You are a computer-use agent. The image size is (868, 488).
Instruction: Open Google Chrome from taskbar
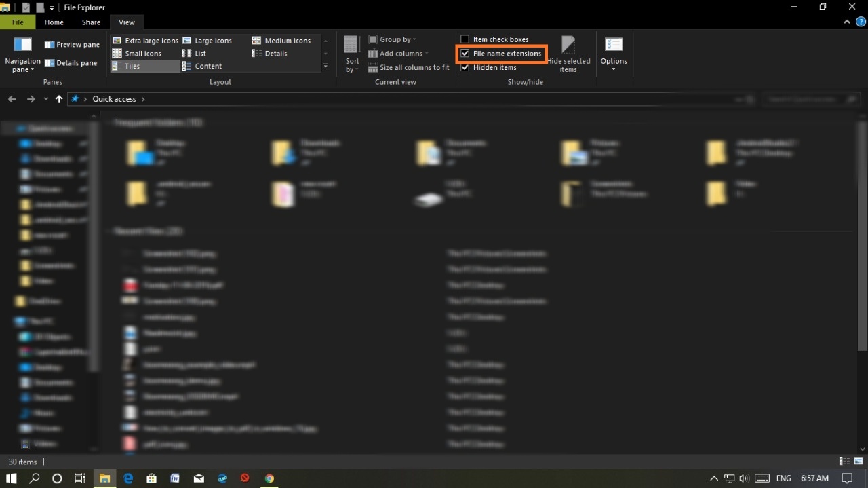[269, 478]
